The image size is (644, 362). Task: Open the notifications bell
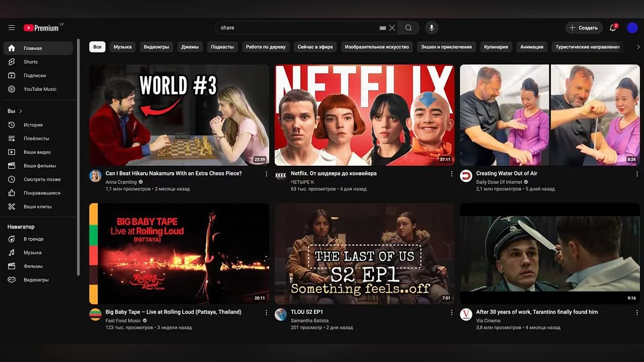point(613,28)
